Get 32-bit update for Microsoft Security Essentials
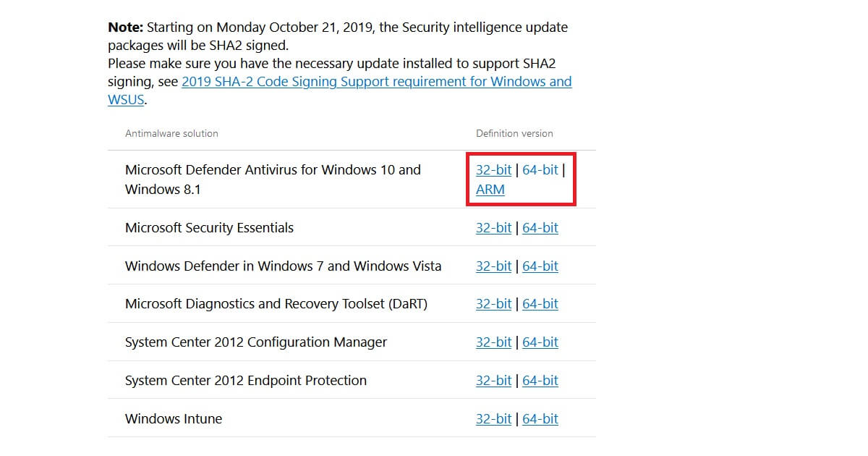The height and width of the screenshot is (456, 868). click(493, 227)
